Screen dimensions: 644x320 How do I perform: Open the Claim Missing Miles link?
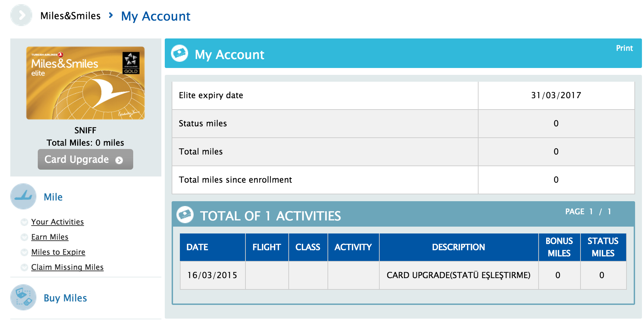coord(67,267)
